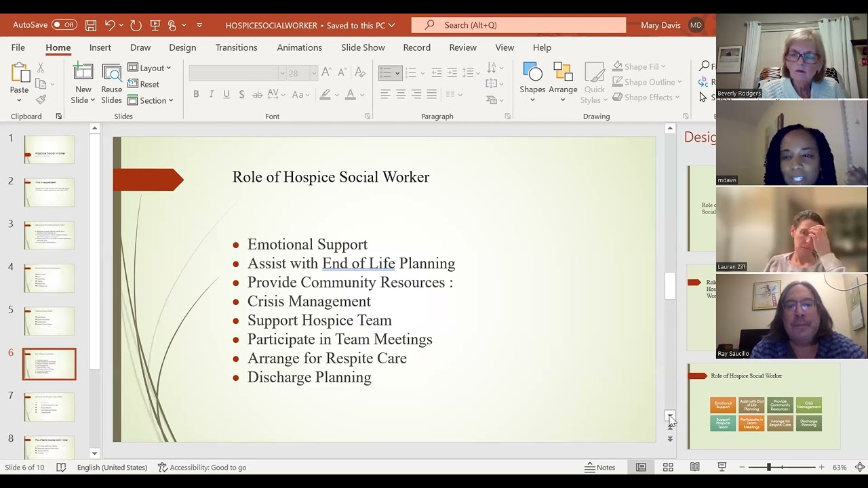
Task: Toggle the AutoSave switch
Action: click(64, 25)
